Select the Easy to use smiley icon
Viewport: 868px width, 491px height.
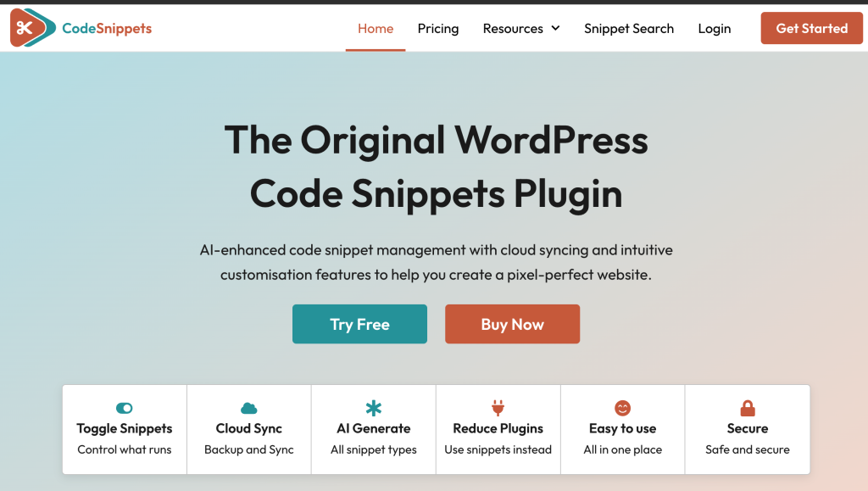click(x=622, y=408)
